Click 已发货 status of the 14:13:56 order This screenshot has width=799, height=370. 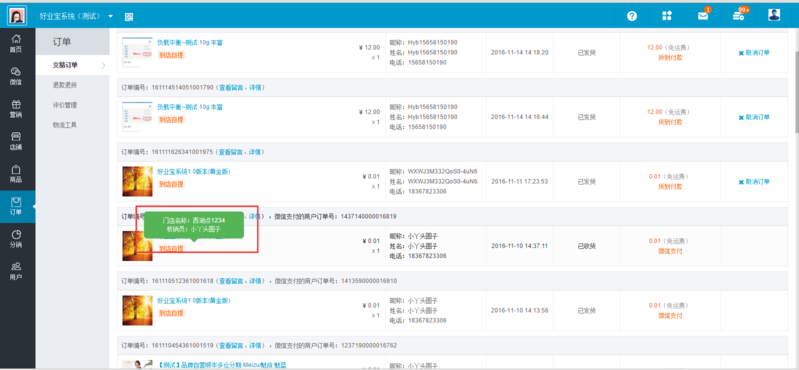pyautogui.click(x=587, y=310)
